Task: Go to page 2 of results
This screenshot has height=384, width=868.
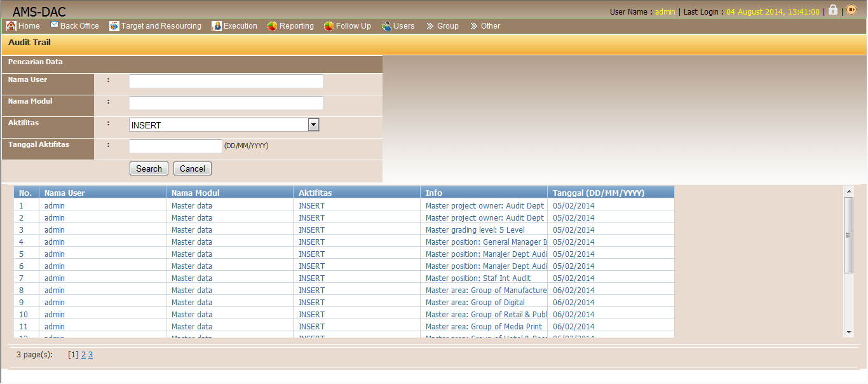Action: tap(83, 355)
